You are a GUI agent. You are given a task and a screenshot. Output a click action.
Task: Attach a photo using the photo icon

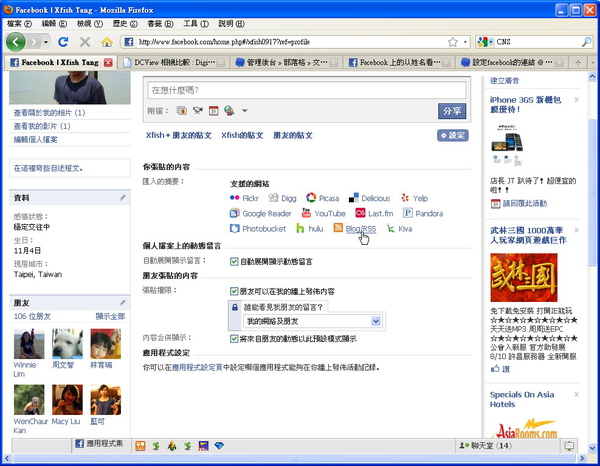(x=182, y=111)
